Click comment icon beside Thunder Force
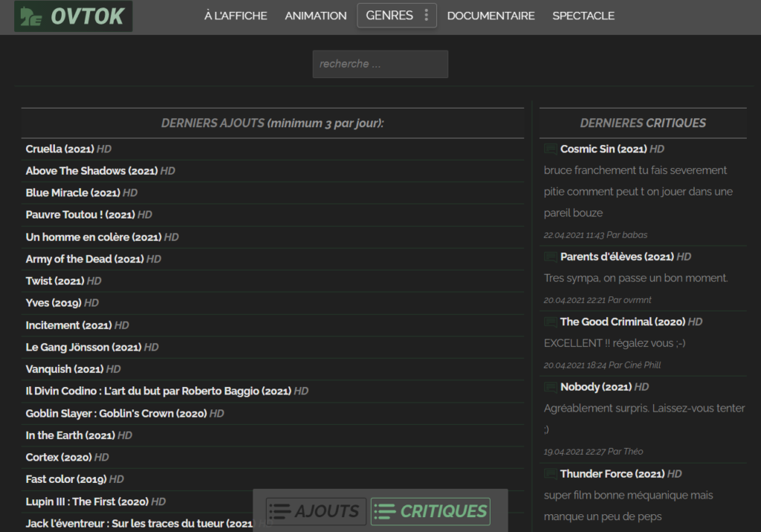The image size is (761, 532). click(x=551, y=474)
